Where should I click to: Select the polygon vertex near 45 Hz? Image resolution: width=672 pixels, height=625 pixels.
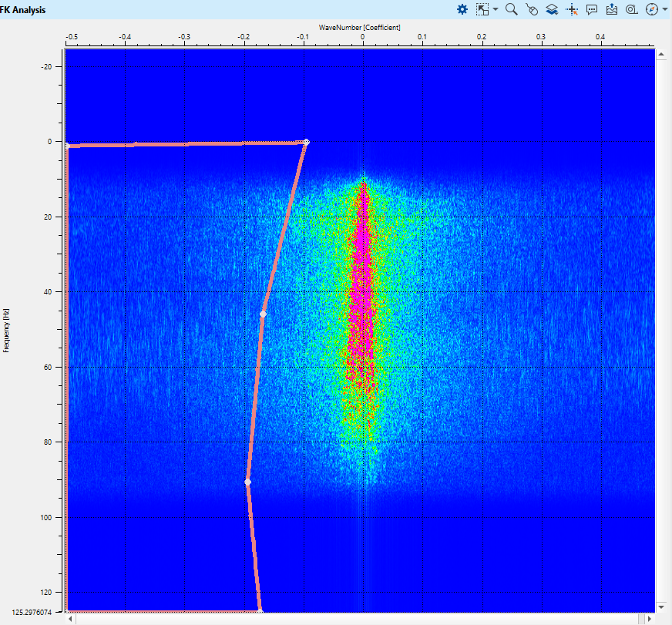263,314
